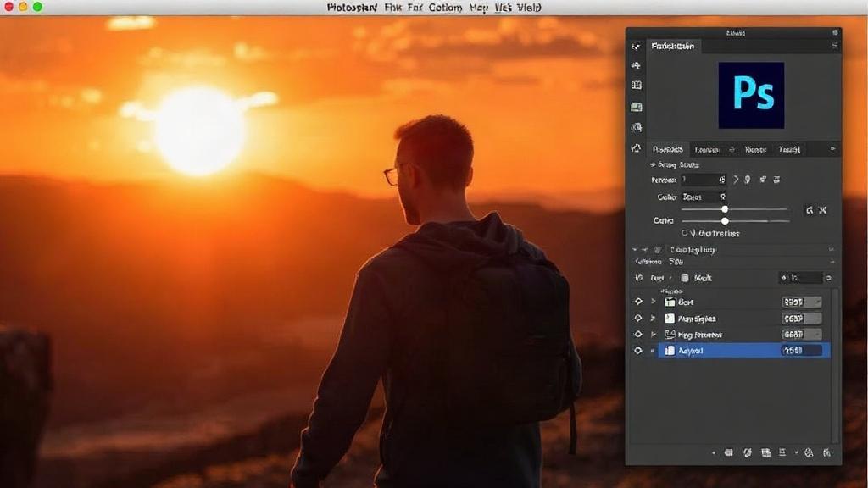Switch to the first tab below the Ps logo
Viewport: 868px width, 488px height.
point(667,149)
